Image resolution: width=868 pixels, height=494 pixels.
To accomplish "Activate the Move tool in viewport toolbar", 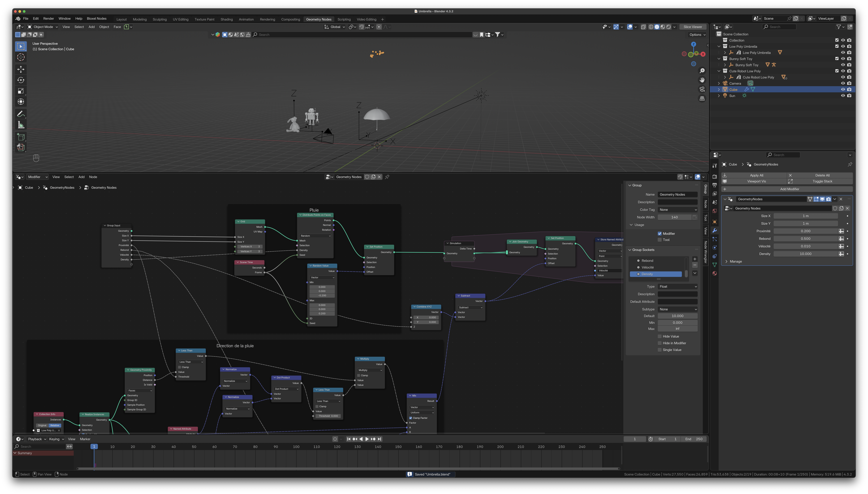I will pos(21,69).
